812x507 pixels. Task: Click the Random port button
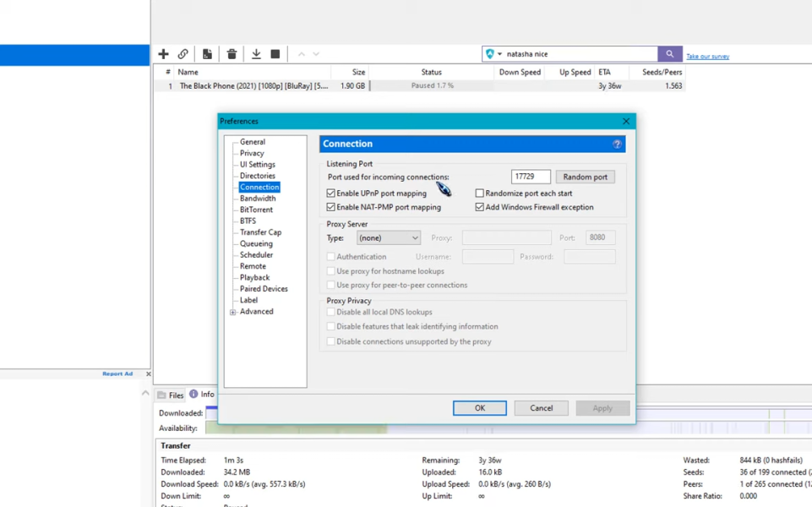pyautogui.click(x=586, y=177)
